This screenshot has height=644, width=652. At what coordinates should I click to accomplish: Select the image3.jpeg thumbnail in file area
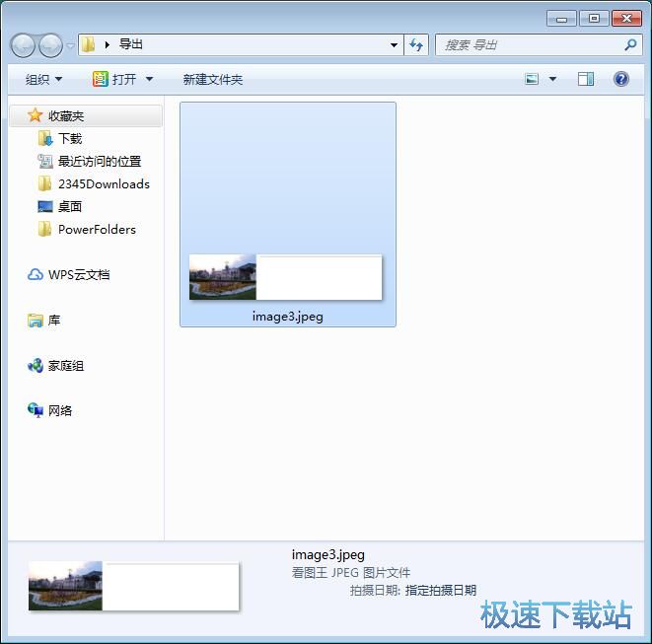285,277
